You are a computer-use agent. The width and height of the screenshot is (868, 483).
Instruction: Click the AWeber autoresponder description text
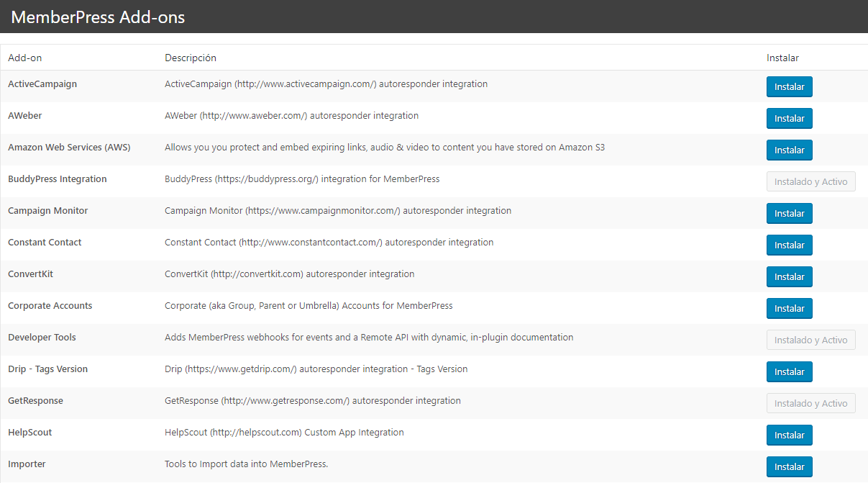pyautogui.click(x=291, y=116)
